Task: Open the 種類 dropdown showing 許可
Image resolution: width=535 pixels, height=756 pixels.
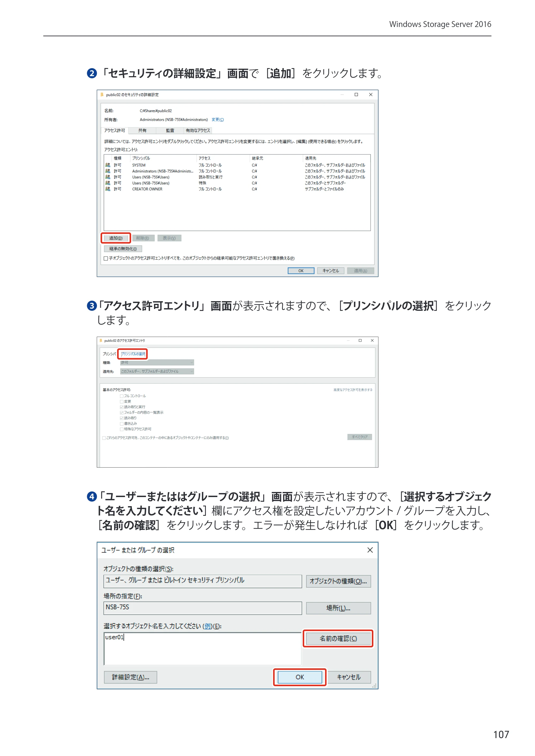Action: pyautogui.click(x=157, y=363)
